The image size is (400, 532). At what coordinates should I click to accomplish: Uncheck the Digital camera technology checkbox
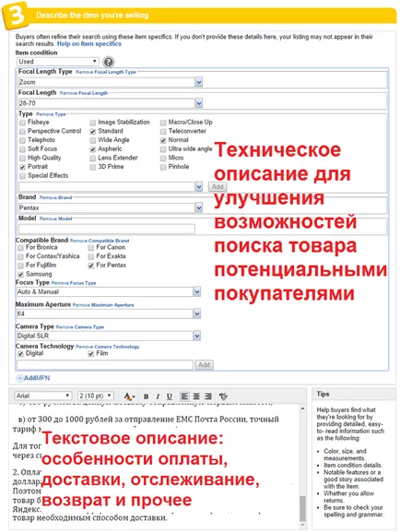pos(20,354)
